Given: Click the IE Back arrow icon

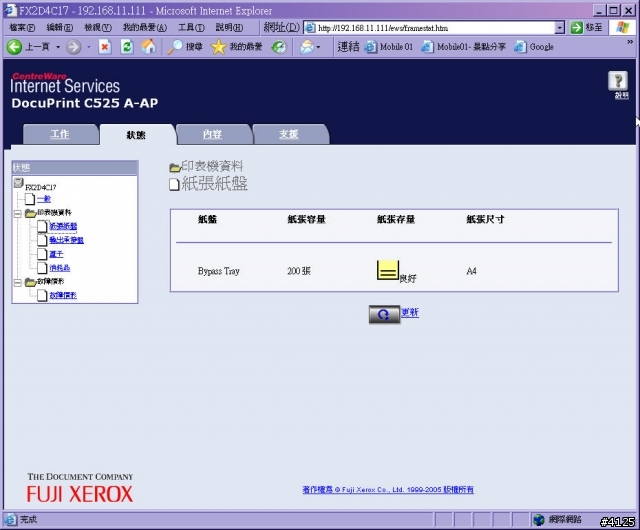Looking at the screenshot, I should pos(14,47).
